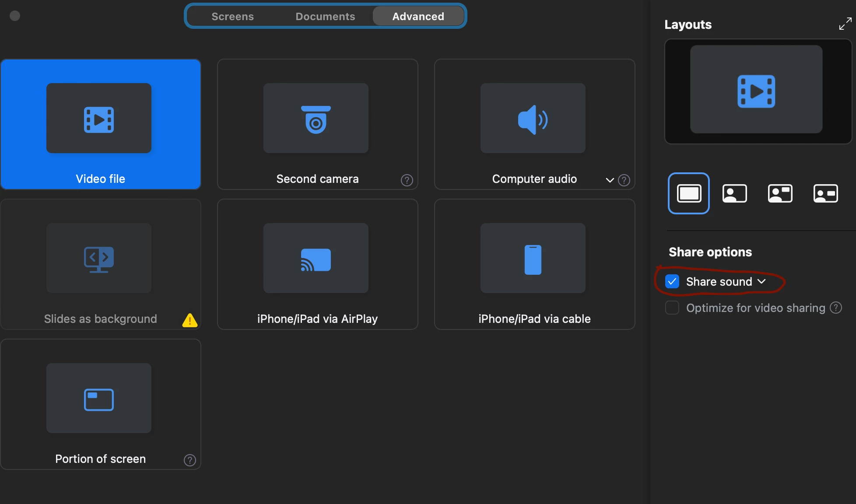Switch to the Screens tab

pyautogui.click(x=232, y=17)
